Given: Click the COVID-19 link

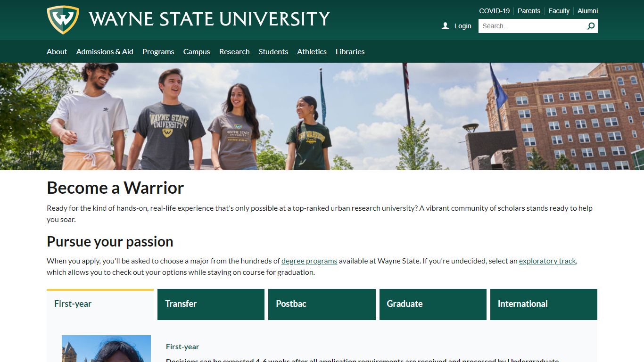Looking at the screenshot, I should pos(494,10).
